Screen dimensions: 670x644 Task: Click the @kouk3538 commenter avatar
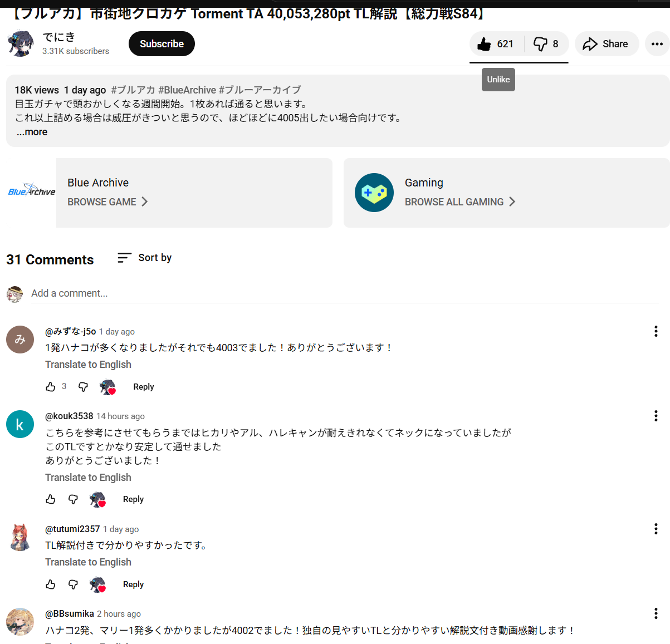[20, 424]
